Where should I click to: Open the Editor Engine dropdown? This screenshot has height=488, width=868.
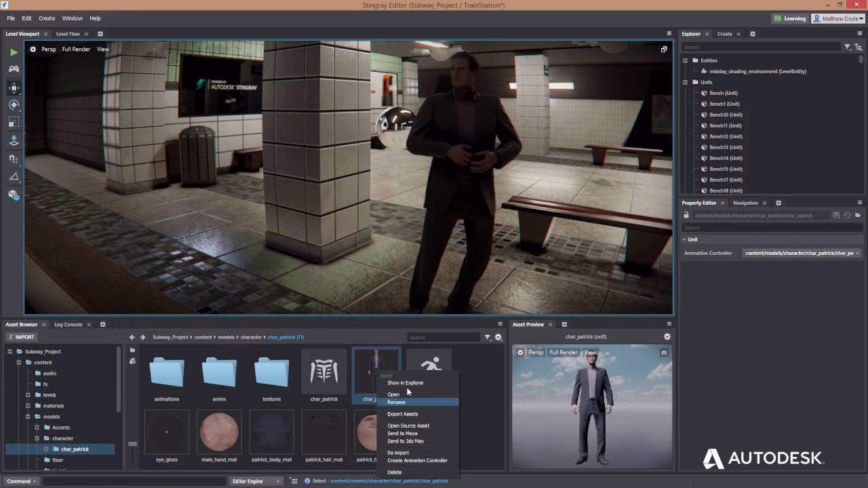click(256, 481)
